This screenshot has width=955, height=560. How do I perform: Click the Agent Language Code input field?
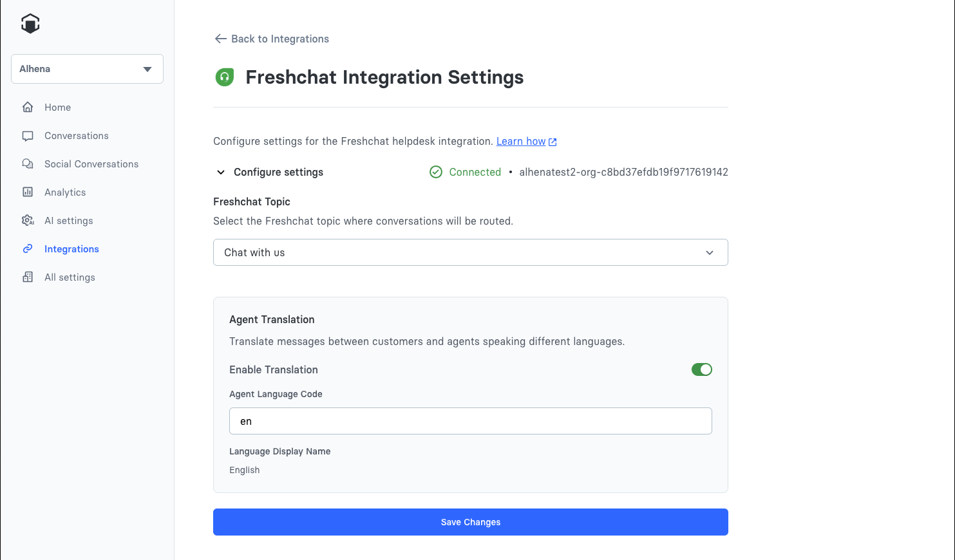(x=470, y=421)
